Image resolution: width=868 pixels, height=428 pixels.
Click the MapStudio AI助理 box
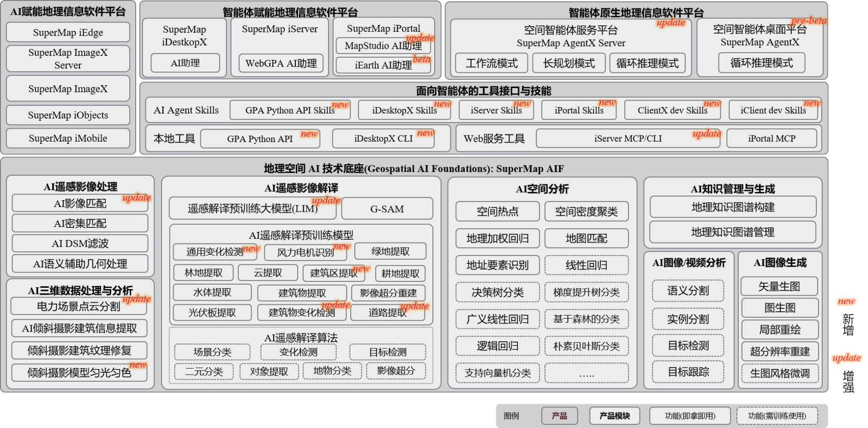383,46
